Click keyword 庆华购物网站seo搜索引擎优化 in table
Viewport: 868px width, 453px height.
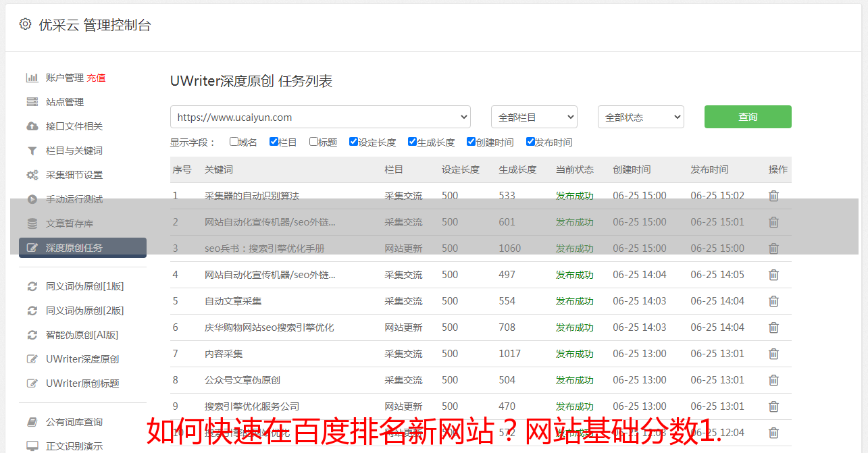269,327
